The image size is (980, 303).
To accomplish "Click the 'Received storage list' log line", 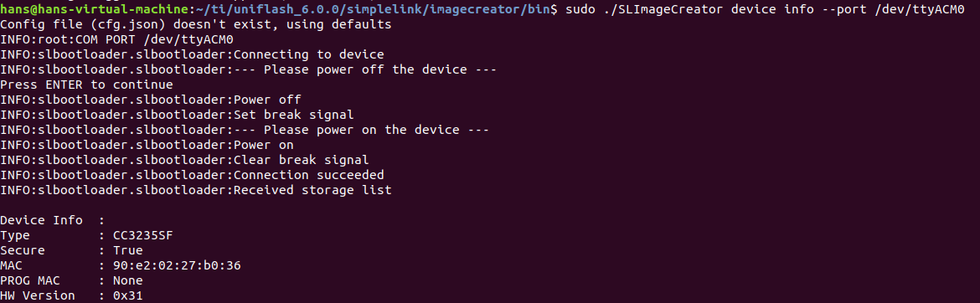I will [196, 190].
